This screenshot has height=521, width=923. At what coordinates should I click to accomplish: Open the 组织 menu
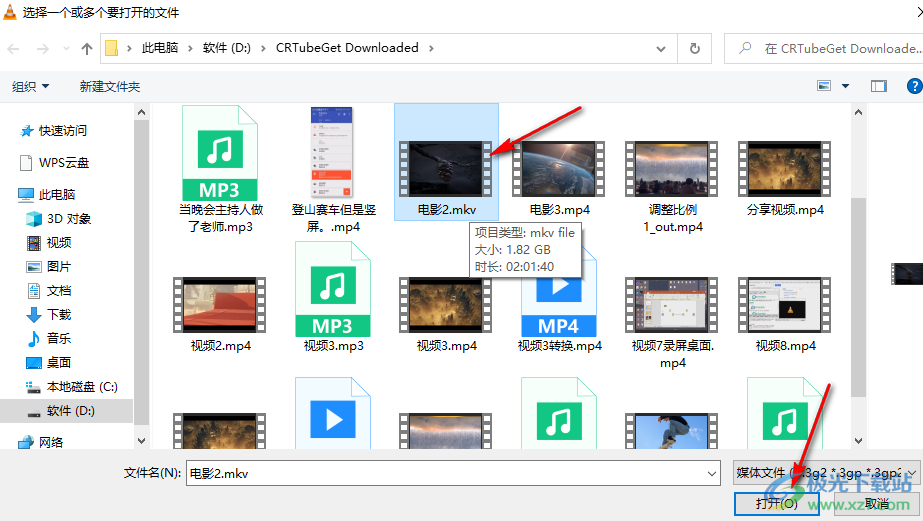coord(31,87)
